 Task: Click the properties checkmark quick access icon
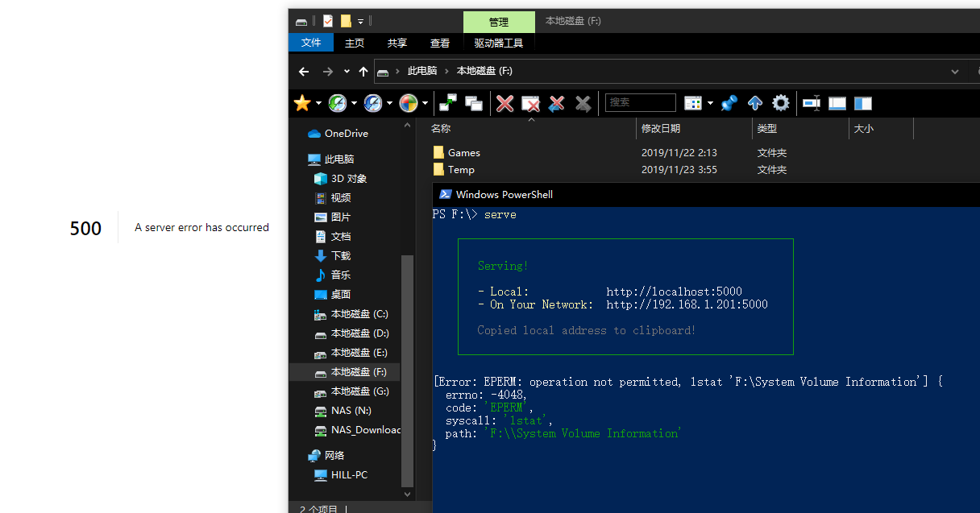pos(328,22)
